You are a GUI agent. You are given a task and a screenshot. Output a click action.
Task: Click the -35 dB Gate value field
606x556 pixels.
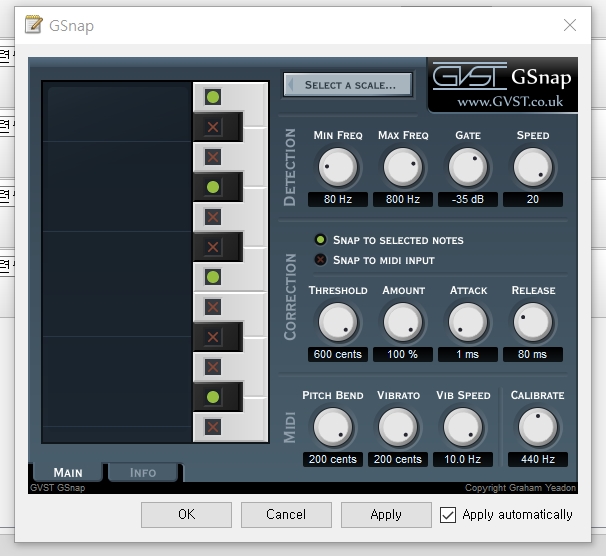point(468,199)
